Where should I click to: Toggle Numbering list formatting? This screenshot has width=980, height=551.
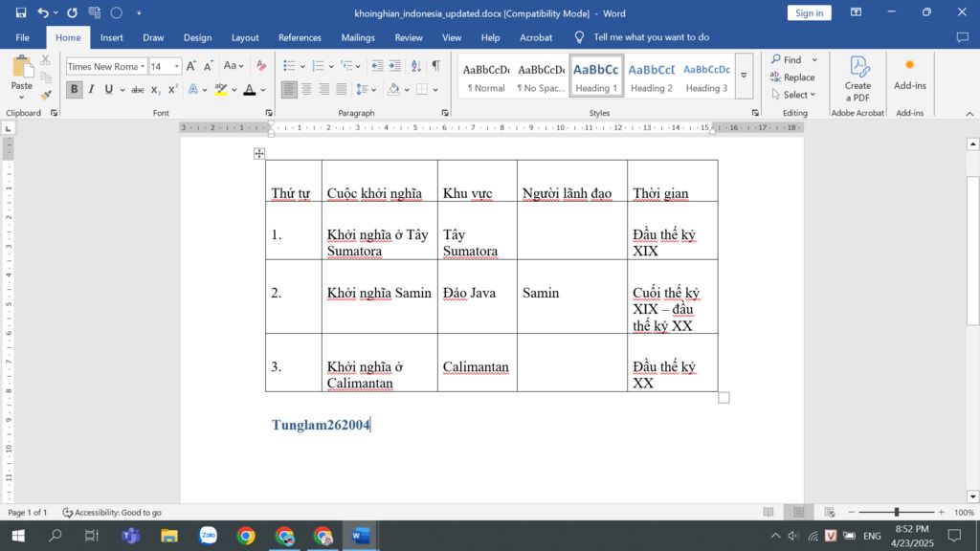click(x=318, y=66)
